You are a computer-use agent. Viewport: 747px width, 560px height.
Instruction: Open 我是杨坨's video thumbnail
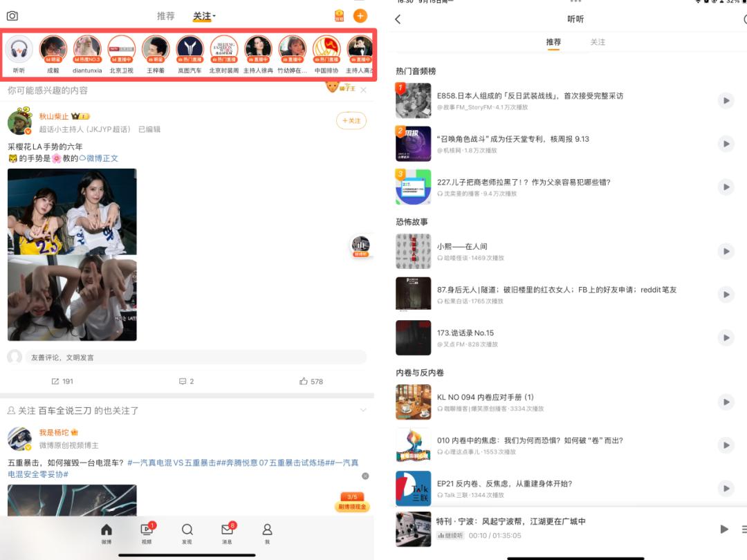point(72,501)
